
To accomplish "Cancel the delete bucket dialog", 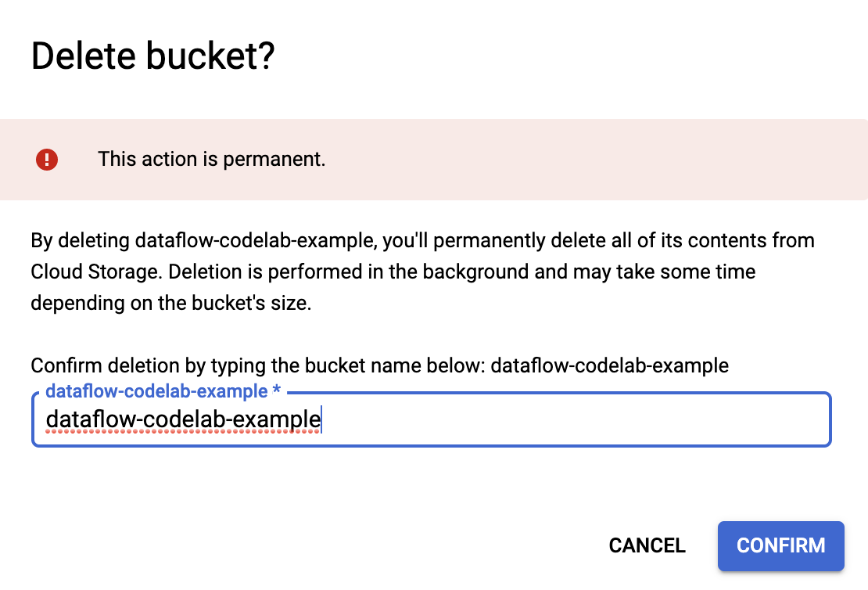I will [647, 545].
